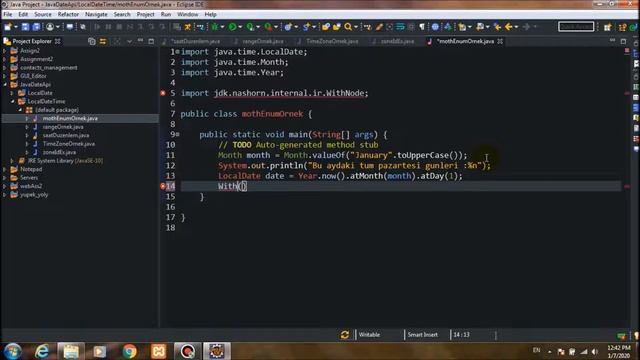This screenshot has width=640, height=360.
Task: Collapse the imports fold on line 1
Action: [178, 52]
